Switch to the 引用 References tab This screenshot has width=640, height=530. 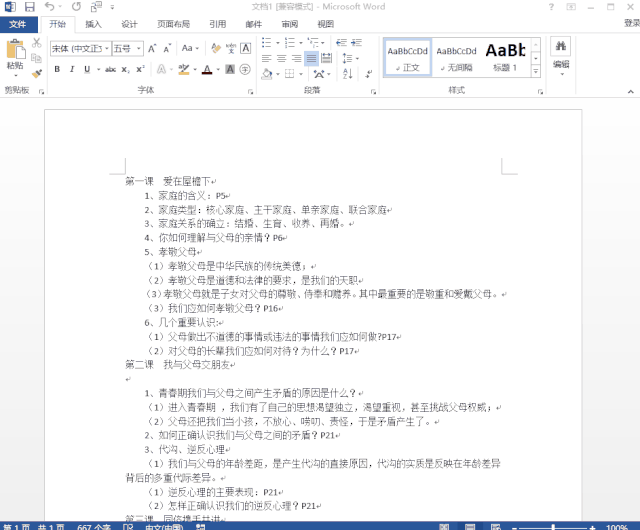(x=218, y=24)
